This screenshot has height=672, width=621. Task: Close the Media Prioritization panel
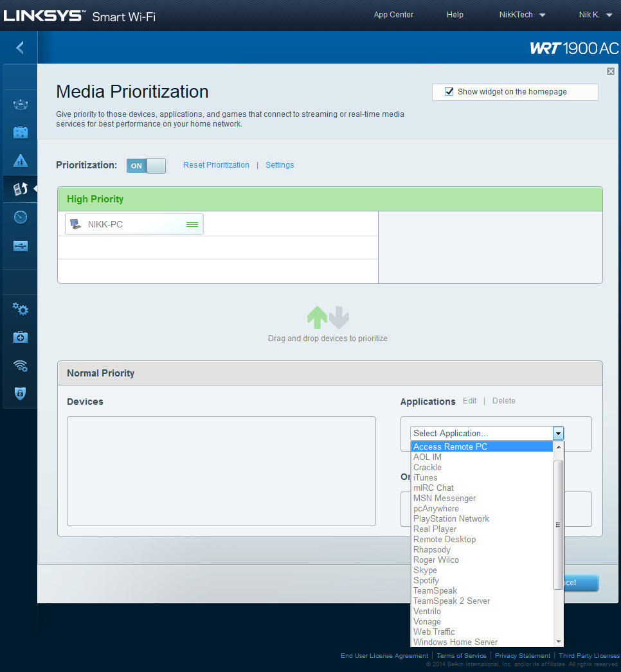tap(611, 71)
